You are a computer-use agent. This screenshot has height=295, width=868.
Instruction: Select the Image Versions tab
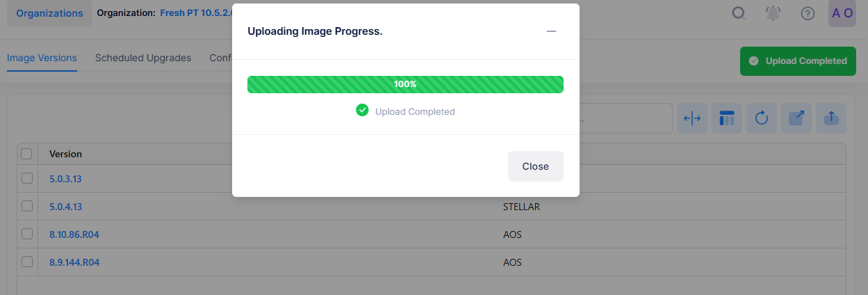pyautogui.click(x=42, y=58)
